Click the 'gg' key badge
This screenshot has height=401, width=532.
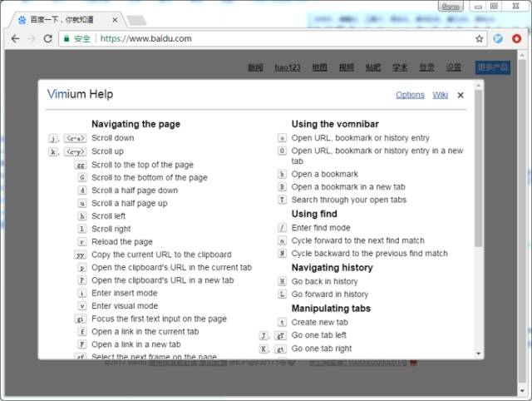[x=81, y=165]
